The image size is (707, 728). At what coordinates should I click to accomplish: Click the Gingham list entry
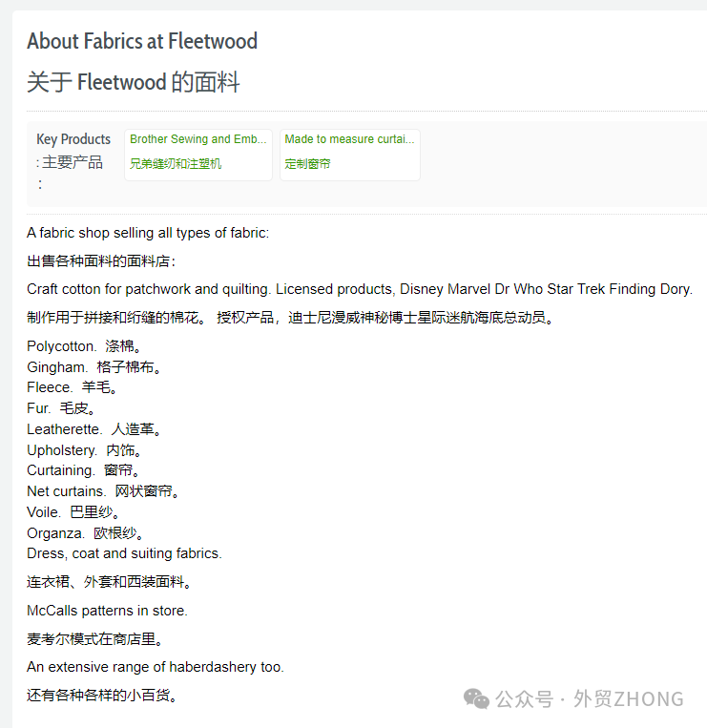pos(57,367)
